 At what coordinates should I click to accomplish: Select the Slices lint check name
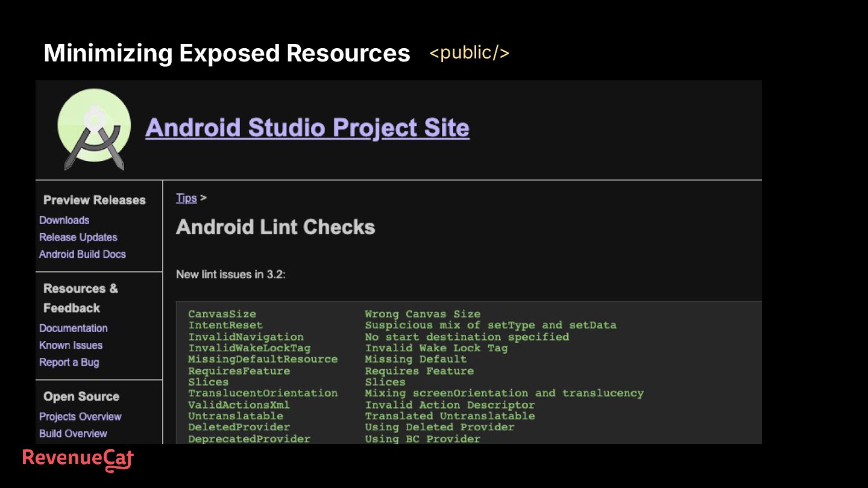point(209,382)
